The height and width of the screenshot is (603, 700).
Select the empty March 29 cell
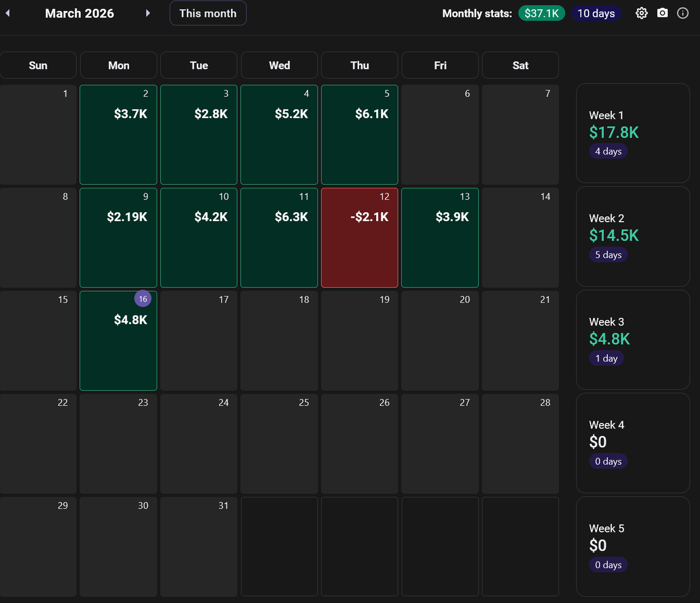point(38,546)
